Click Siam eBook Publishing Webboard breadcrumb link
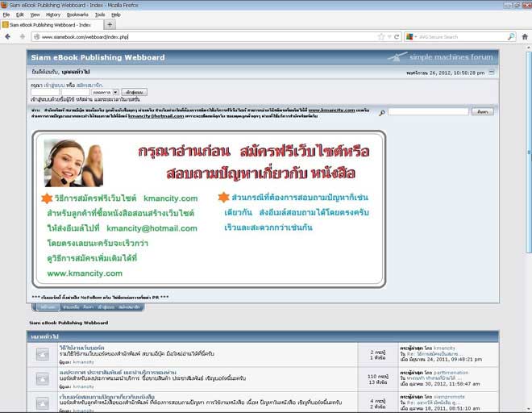532x413 pixels. click(69, 323)
